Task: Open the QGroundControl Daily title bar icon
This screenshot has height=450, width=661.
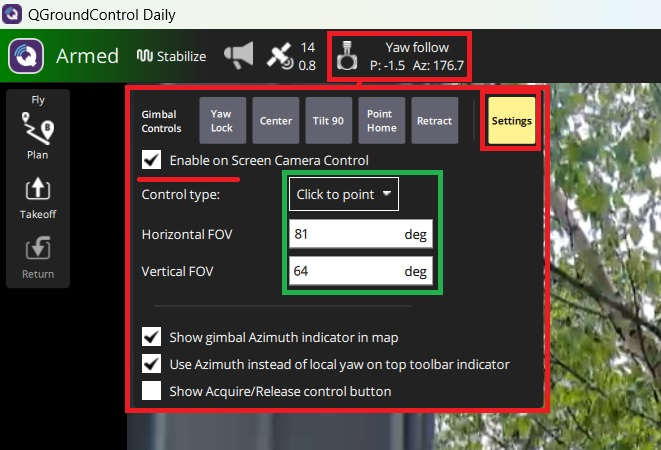Action: click(15, 15)
